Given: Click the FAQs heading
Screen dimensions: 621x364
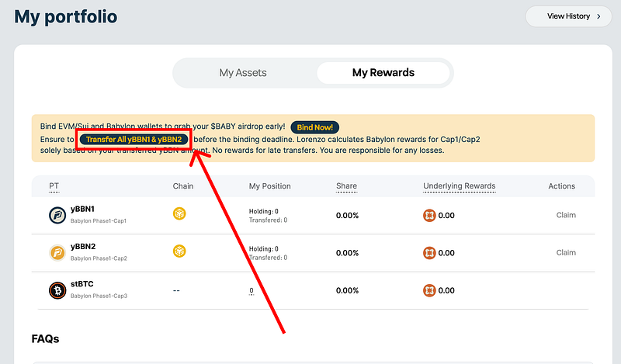Looking at the screenshot, I should pyautogui.click(x=45, y=339).
